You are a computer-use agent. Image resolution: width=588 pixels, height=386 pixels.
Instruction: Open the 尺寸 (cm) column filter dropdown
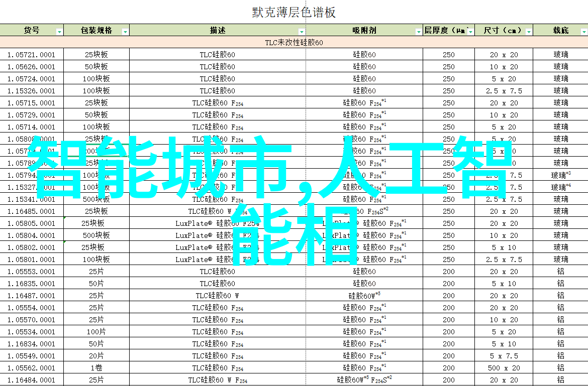pos(528,32)
